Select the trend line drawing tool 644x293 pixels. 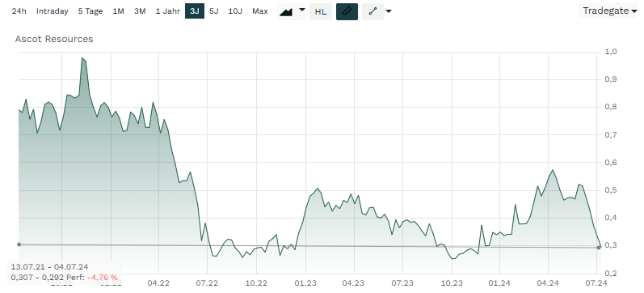point(373,11)
